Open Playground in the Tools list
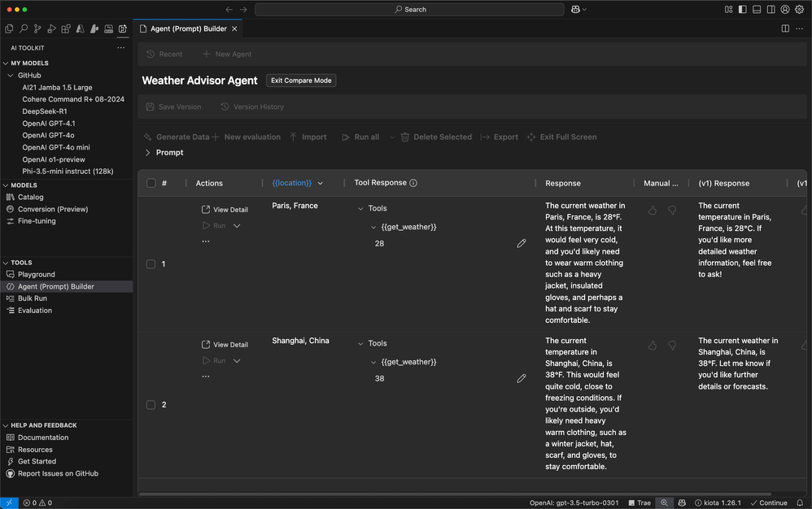This screenshot has height=509, width=812. pyautogui.click(x=36, y=274)
